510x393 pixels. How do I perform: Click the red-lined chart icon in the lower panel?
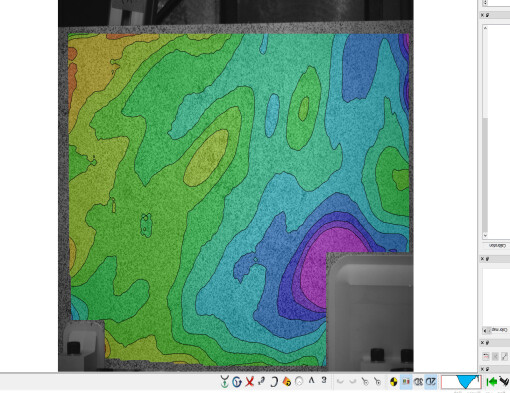point(486,356)
